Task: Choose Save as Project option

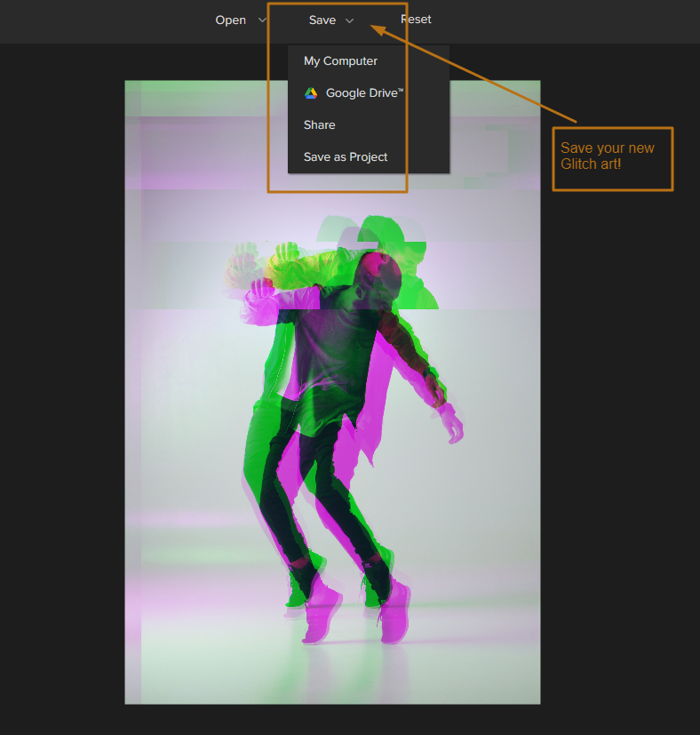Action: tap(346, 157)
